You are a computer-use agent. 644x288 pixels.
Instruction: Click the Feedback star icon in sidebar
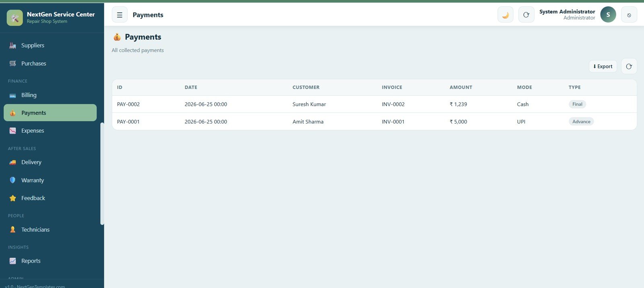coord(13,198)
